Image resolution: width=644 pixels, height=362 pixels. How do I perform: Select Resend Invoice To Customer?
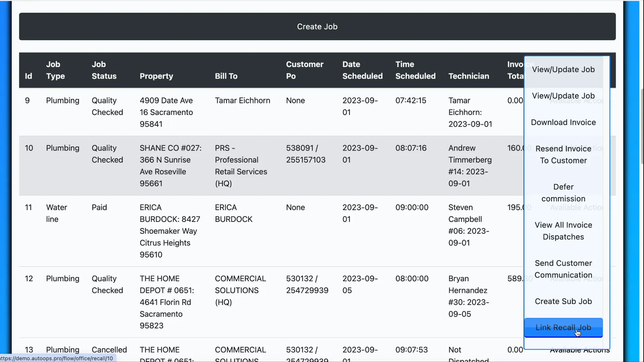(563, 155)
